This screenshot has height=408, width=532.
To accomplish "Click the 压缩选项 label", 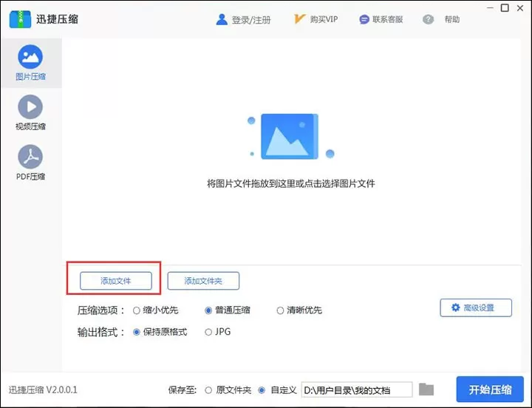I will tap(100, 310).
